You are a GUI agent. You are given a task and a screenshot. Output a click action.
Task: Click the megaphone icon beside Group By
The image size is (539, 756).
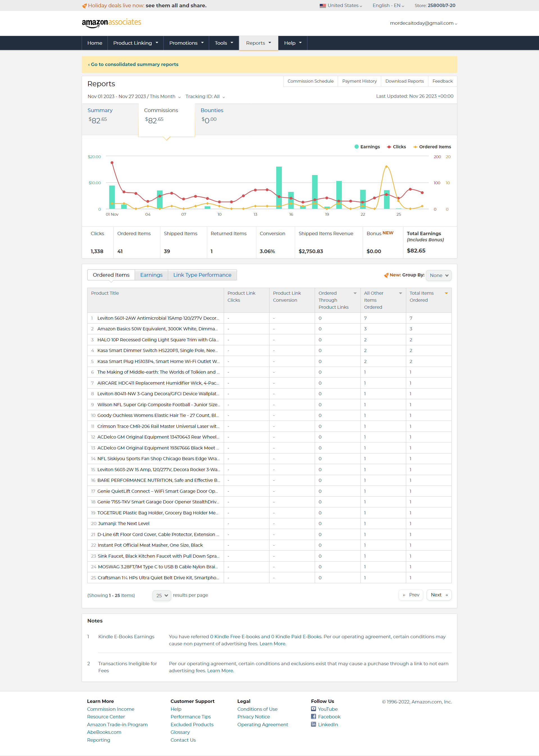[386, 275]
